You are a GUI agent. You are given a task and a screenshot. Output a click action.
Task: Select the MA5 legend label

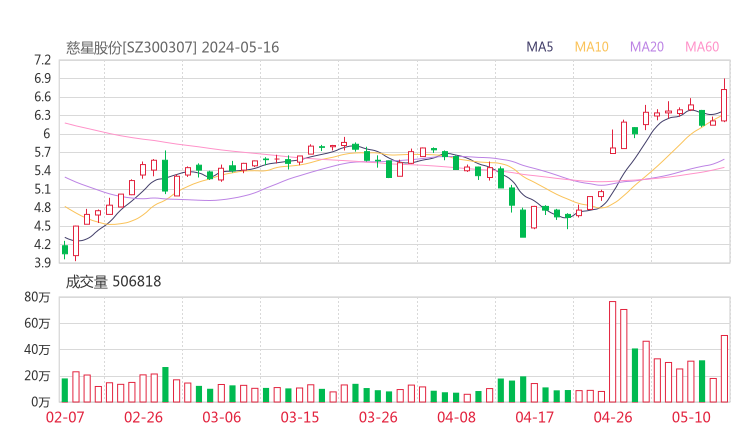[x=539, y=47]
